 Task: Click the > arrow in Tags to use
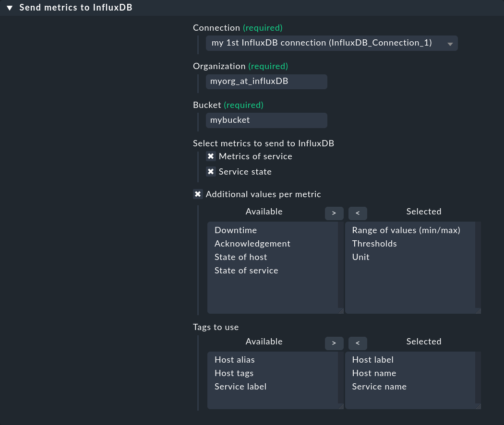coord(334,343)
